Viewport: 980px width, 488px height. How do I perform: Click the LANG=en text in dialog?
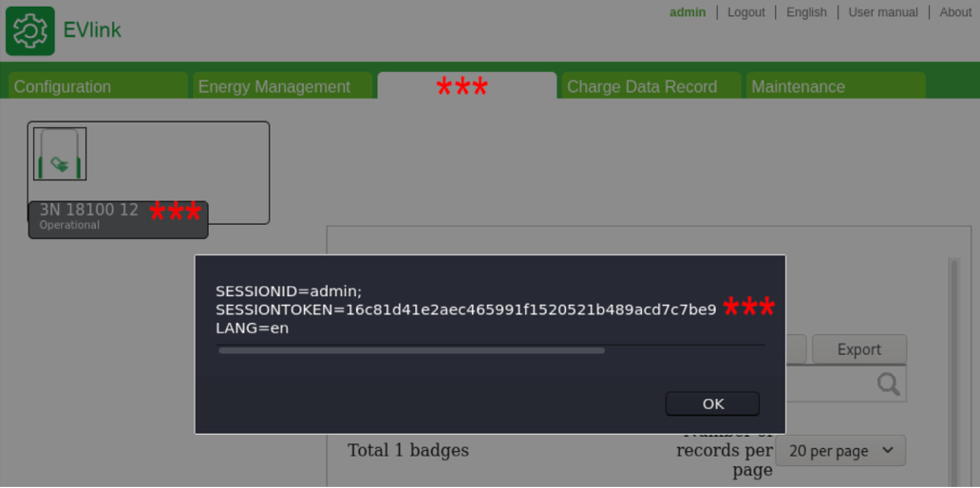coord(253,328)
